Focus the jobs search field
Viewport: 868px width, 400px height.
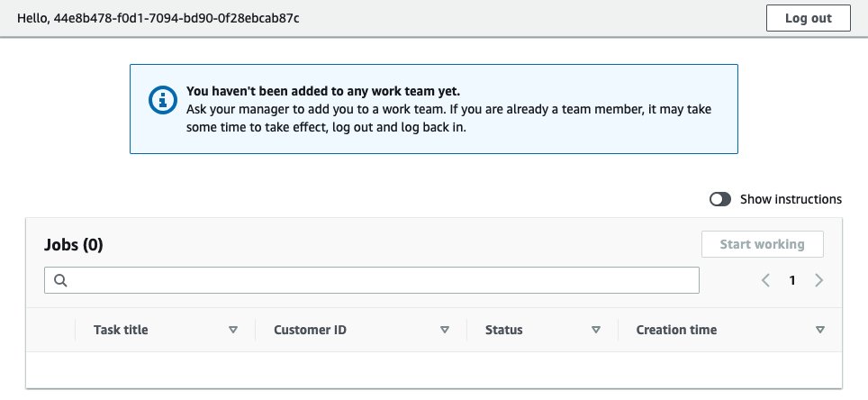coord(372,280)
